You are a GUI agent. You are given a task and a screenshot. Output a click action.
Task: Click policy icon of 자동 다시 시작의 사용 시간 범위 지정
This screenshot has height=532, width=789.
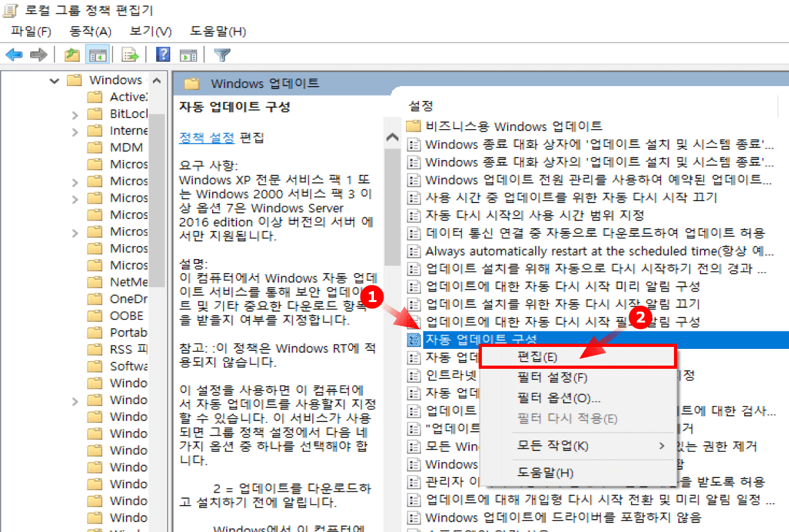(414, 215)
